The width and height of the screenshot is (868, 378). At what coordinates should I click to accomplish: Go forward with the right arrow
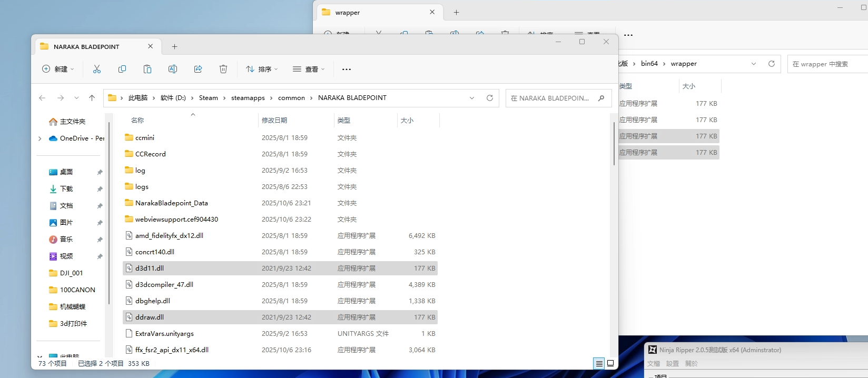click(61, 98)
